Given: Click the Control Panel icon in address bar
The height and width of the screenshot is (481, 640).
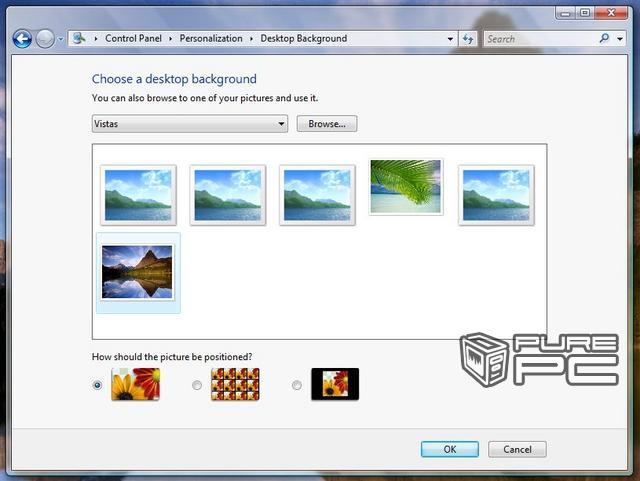Looking at the screenshot, I should click(x=79, y=38).
